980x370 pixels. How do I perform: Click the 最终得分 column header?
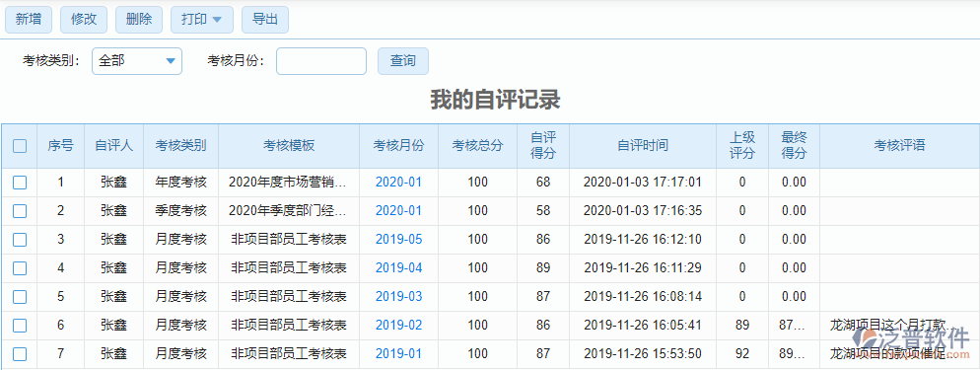click(794, 146)
